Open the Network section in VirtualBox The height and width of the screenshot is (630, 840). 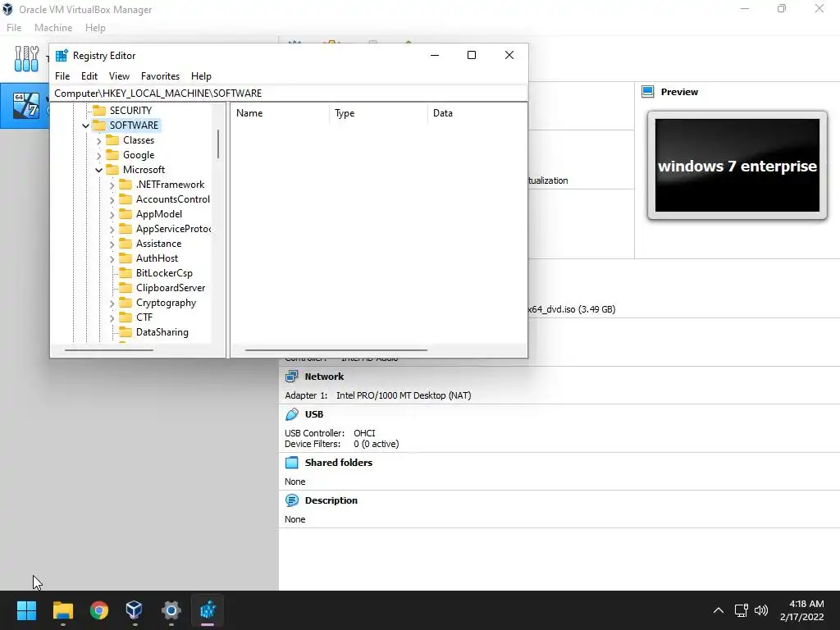point(324,377)
